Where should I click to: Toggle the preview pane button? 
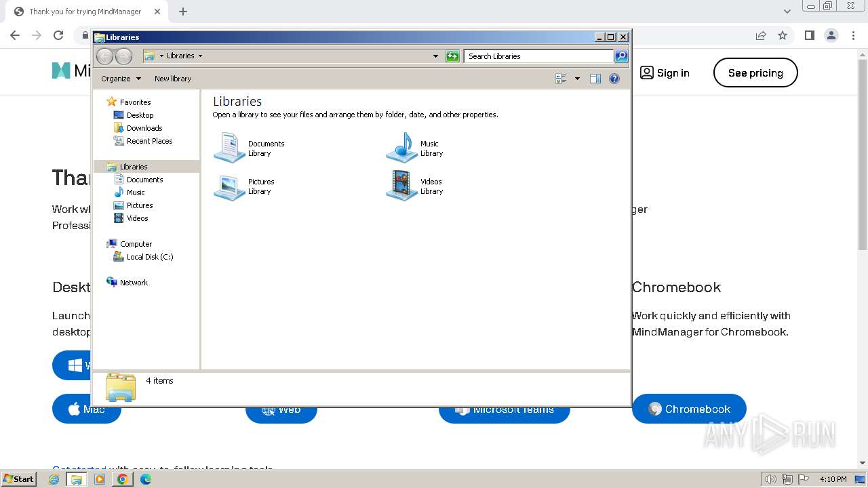(595, 79)
